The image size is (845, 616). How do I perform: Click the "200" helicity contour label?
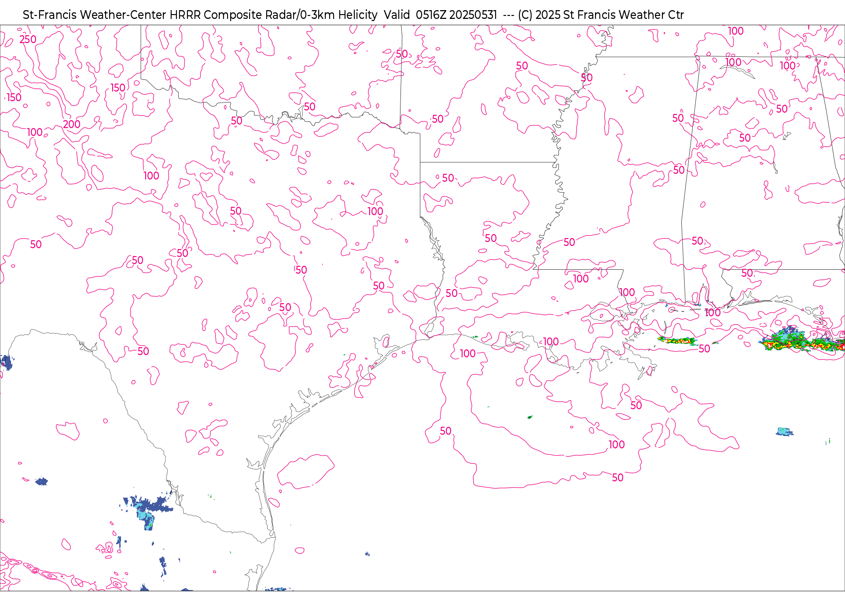[72, 125]
